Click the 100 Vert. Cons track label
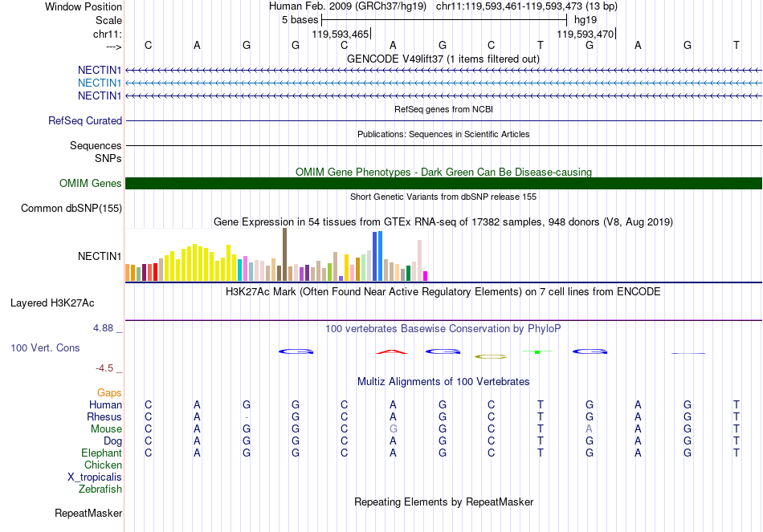This screenshot has height=532, width=763. coord(45,348)
